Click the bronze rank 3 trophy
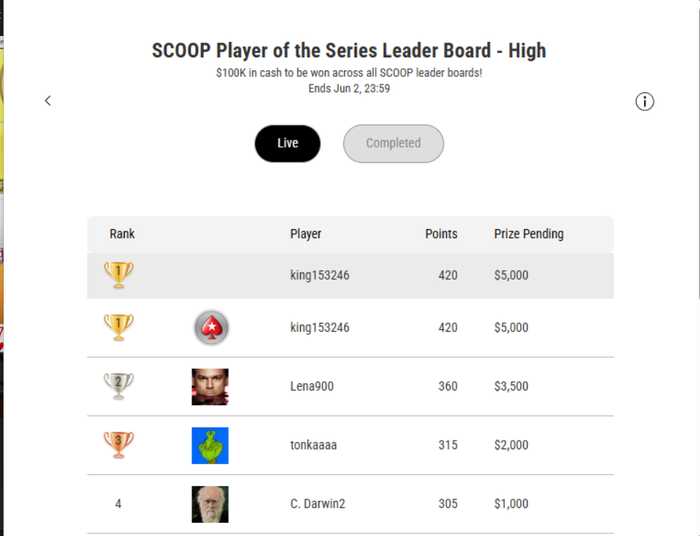The height and width of the screenshot is (536, 700). [x=118, y=445]
